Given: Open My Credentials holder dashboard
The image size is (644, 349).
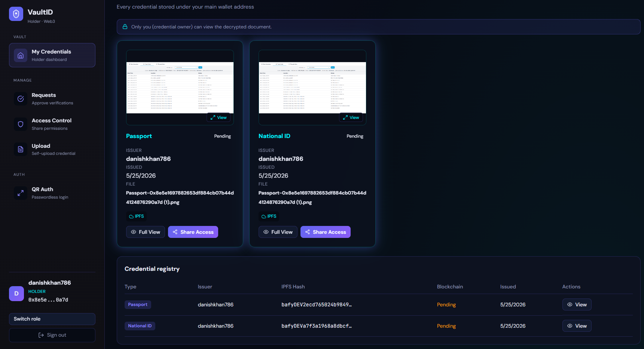Looking at the screenshot, I should coord(52,55).
